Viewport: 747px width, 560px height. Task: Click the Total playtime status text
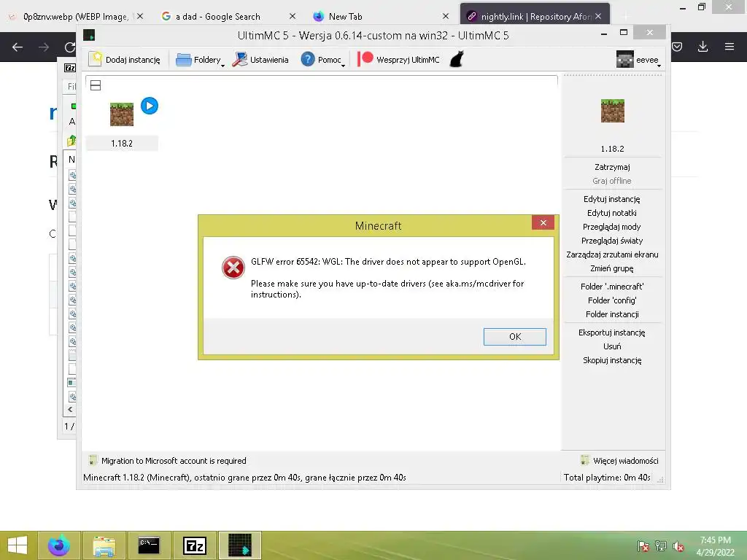coord(607,478)
